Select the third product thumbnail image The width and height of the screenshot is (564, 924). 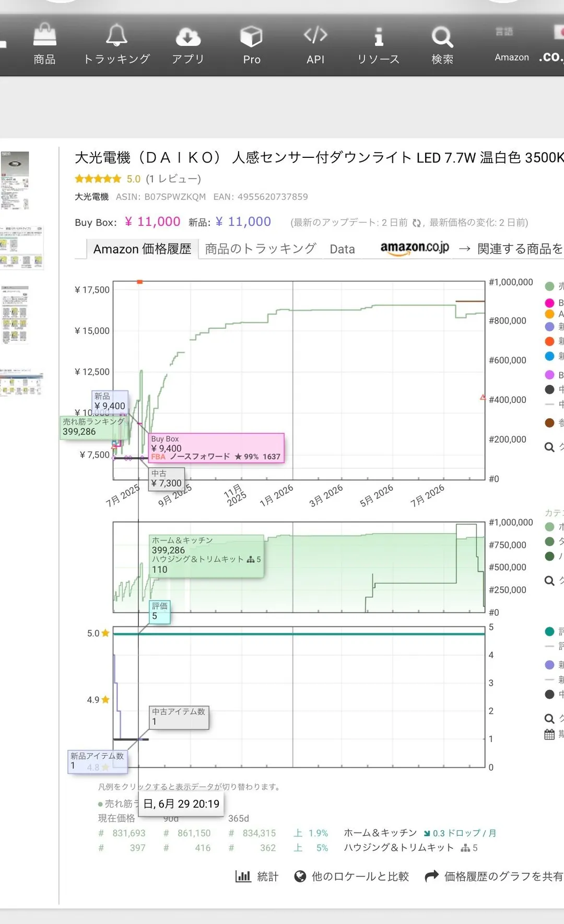coord(15,314)
